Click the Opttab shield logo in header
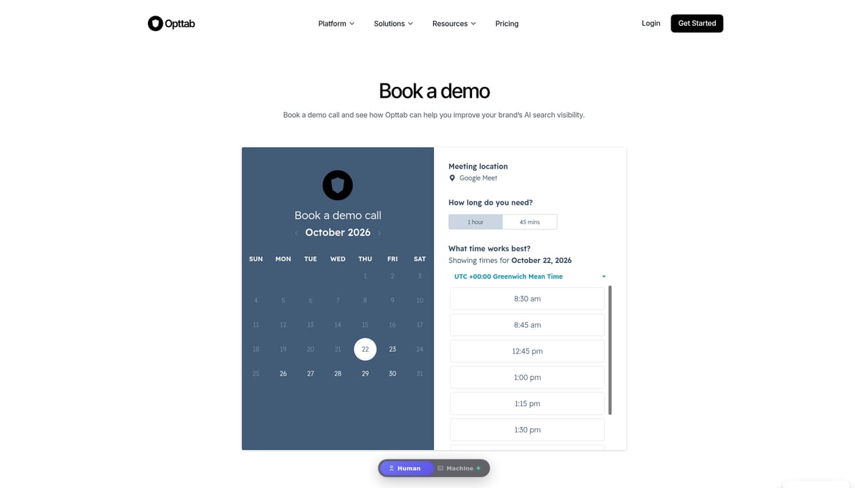The width and height of the screenshot is (868, 488). click(x=155, y=24)
